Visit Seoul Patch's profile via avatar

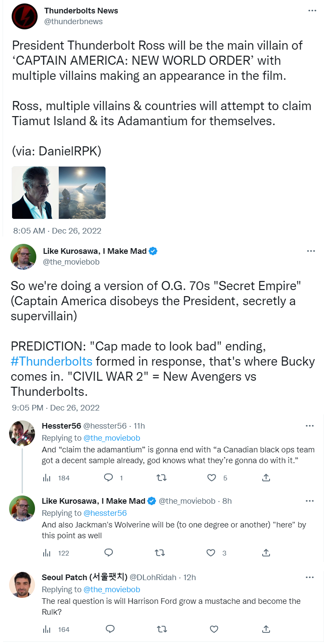[x=22, y=585]
